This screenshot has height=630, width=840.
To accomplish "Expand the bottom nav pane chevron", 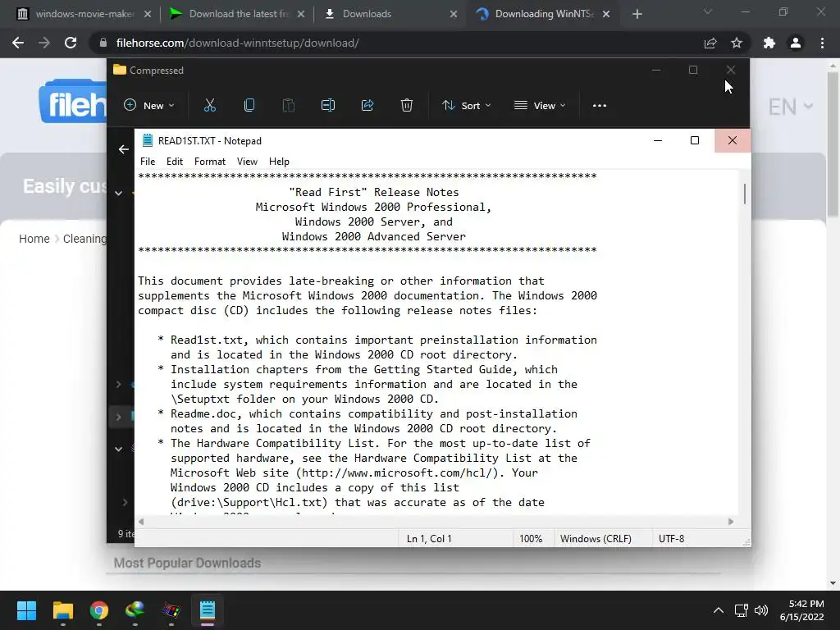I will [x=125, y=502].
